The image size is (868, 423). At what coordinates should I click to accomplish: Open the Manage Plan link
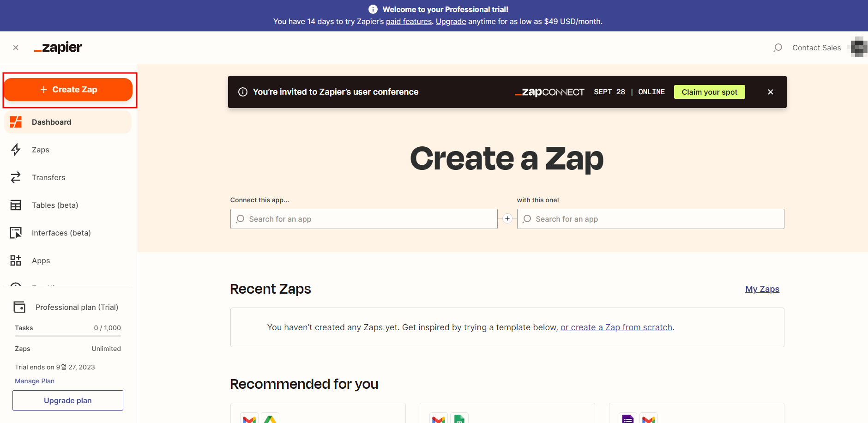(35, 381)
